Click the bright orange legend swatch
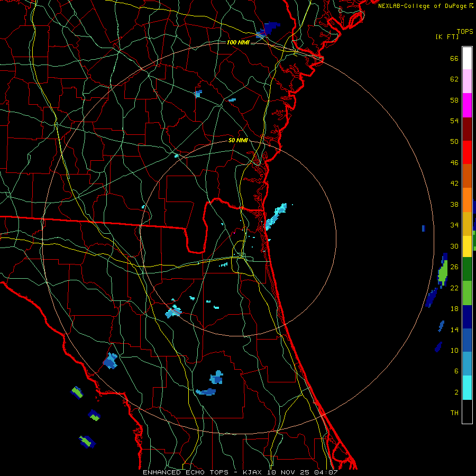 [467, 200]
